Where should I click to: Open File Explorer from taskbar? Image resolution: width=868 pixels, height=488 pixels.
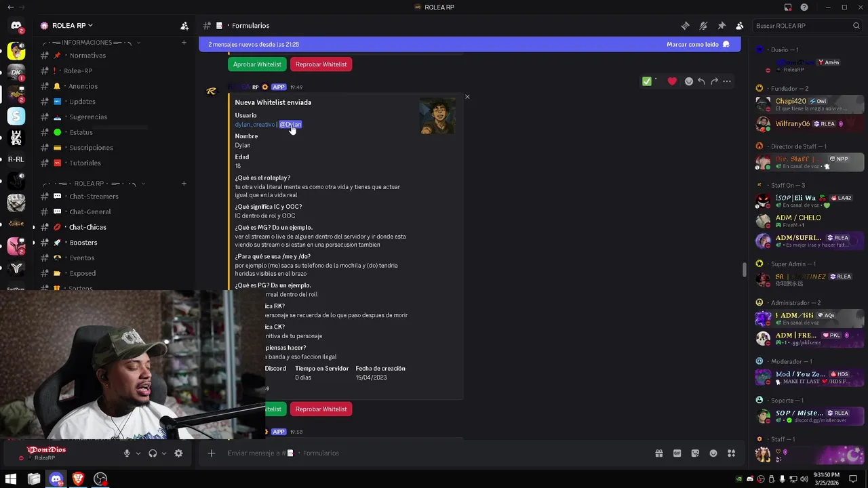[x=34, y=479]
